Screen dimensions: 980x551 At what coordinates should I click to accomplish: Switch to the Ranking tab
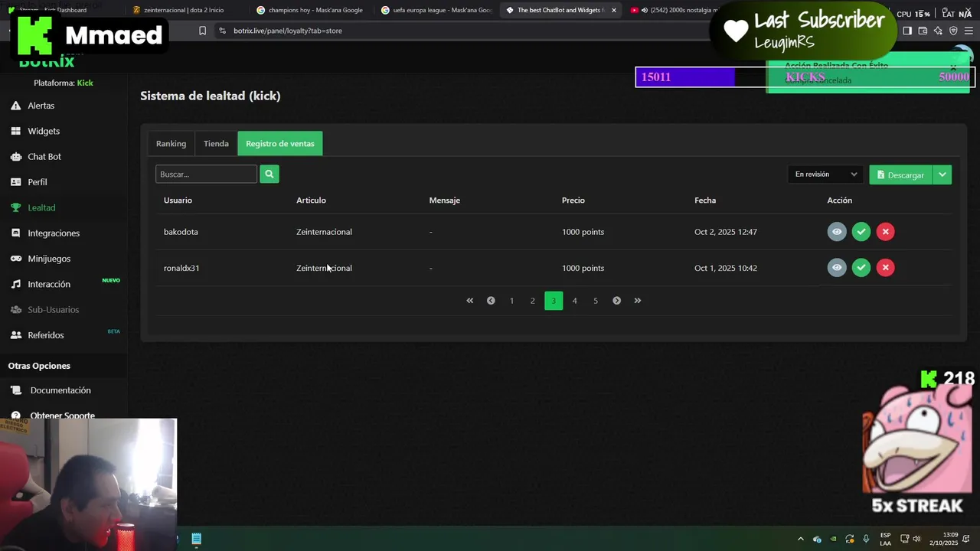point(171,143)
